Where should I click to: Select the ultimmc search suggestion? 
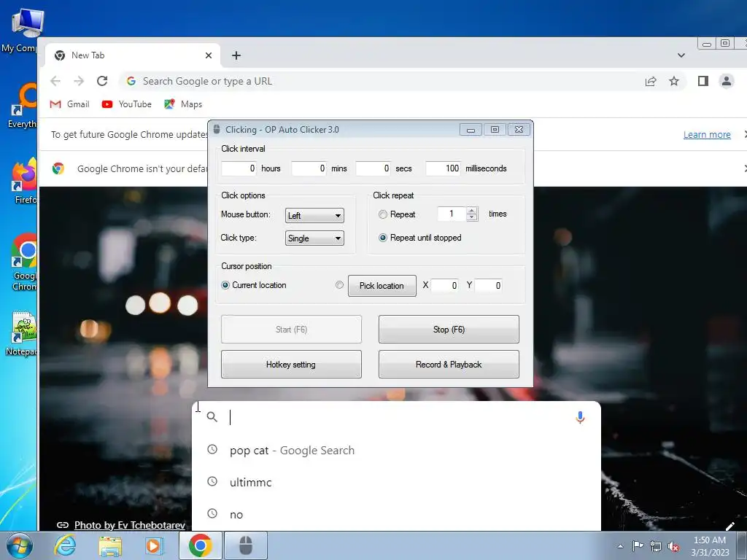(396, 483)
